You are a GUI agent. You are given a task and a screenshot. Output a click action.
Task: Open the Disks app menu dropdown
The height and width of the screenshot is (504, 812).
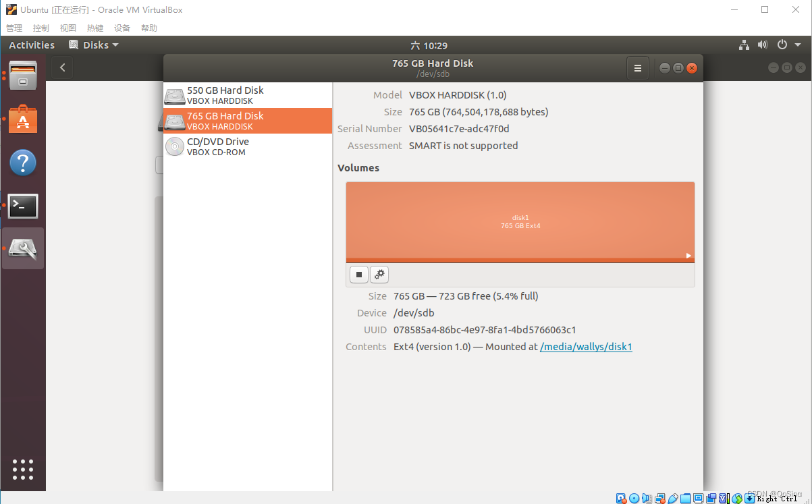[x=94, y=45]
